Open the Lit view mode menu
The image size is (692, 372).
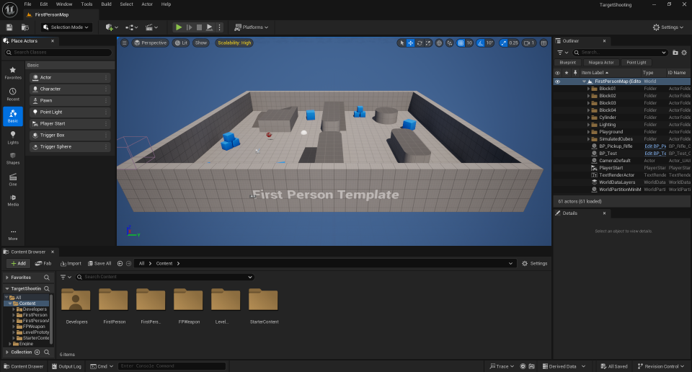(181, 43)
